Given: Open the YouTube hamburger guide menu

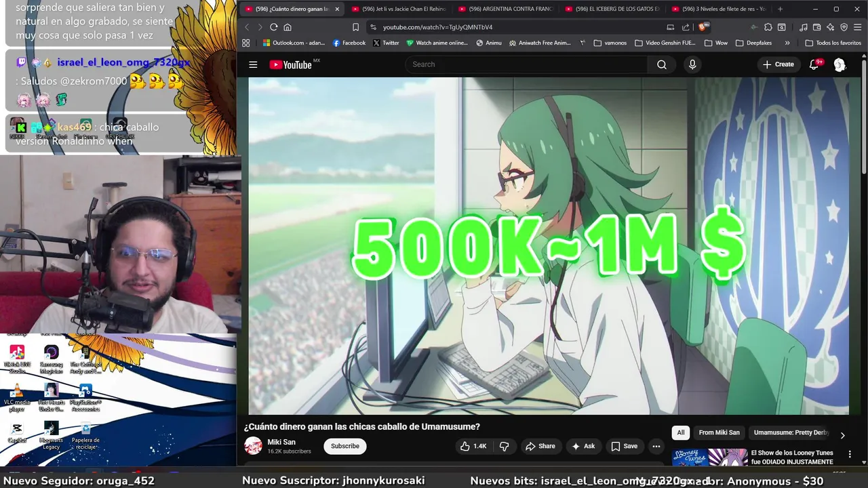Looking at the screenshot, I should pyautogui.click(x=253, y=64).
